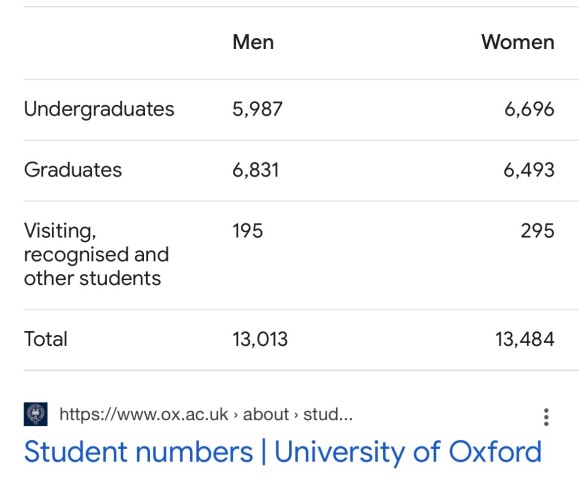Select the Men column header
579x484 pixels.
tap(253, 42)
